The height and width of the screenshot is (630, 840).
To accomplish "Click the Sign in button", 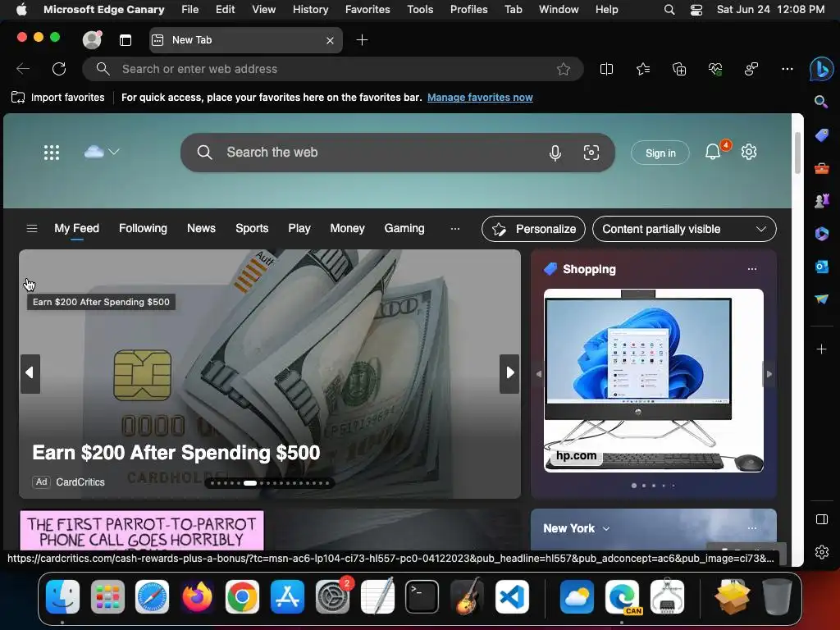I will pyautogui.click(x=660, y=153).
